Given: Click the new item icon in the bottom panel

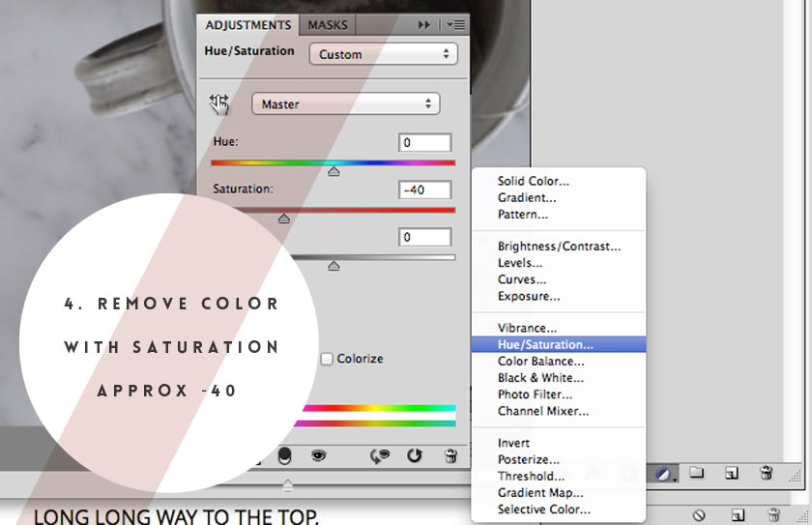Looking at the screenshot, I should (738, 515).
